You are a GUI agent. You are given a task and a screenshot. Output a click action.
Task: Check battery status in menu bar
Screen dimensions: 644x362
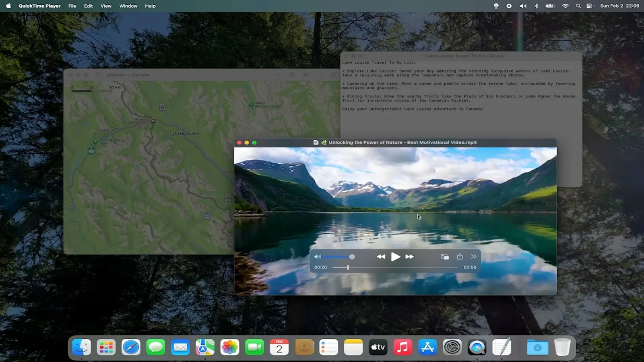tap(550, 6)
